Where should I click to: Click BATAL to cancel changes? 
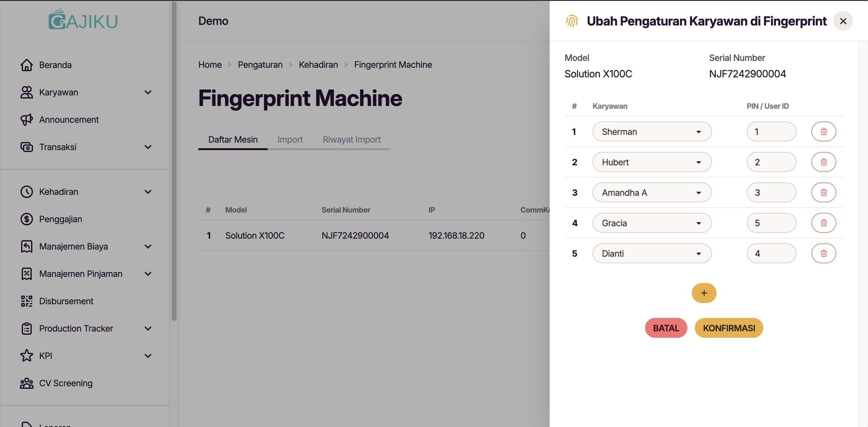pyautogui.click(x=665, y=327)
